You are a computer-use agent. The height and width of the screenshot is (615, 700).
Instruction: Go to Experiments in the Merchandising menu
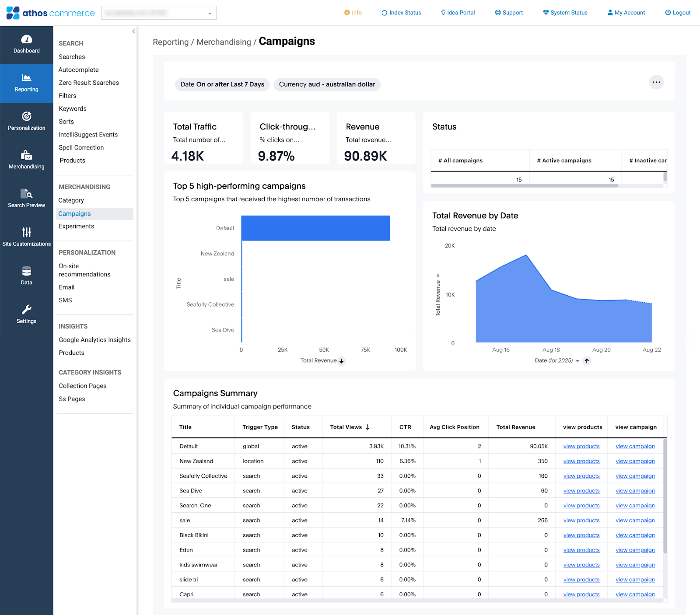point(77,226)
